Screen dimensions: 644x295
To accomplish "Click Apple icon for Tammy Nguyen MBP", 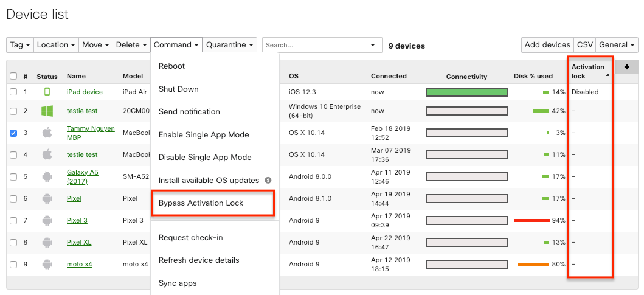I will click(x=47, y=133).
